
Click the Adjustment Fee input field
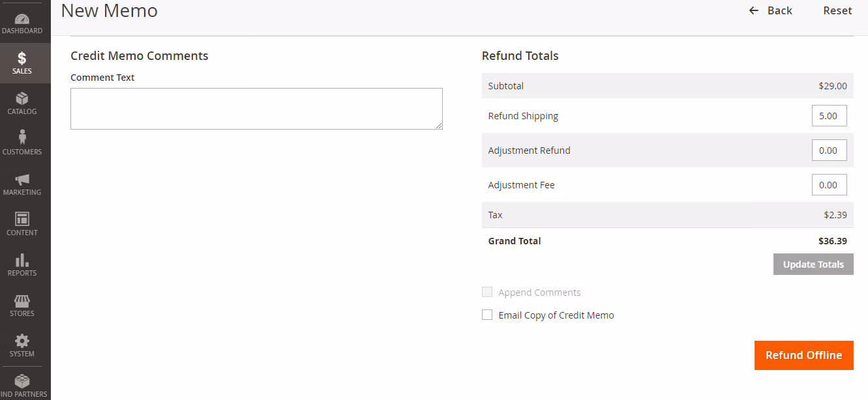pos(829,185)
